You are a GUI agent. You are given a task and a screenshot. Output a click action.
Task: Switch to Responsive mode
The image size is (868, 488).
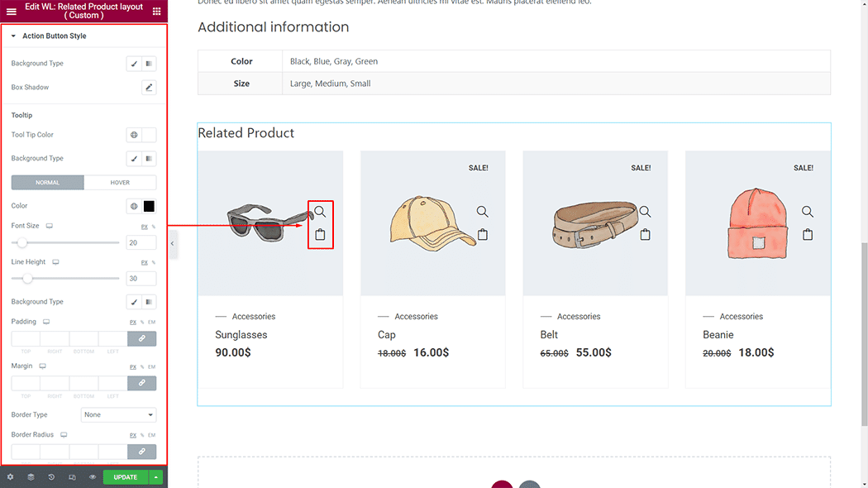[x=72, y=477]
